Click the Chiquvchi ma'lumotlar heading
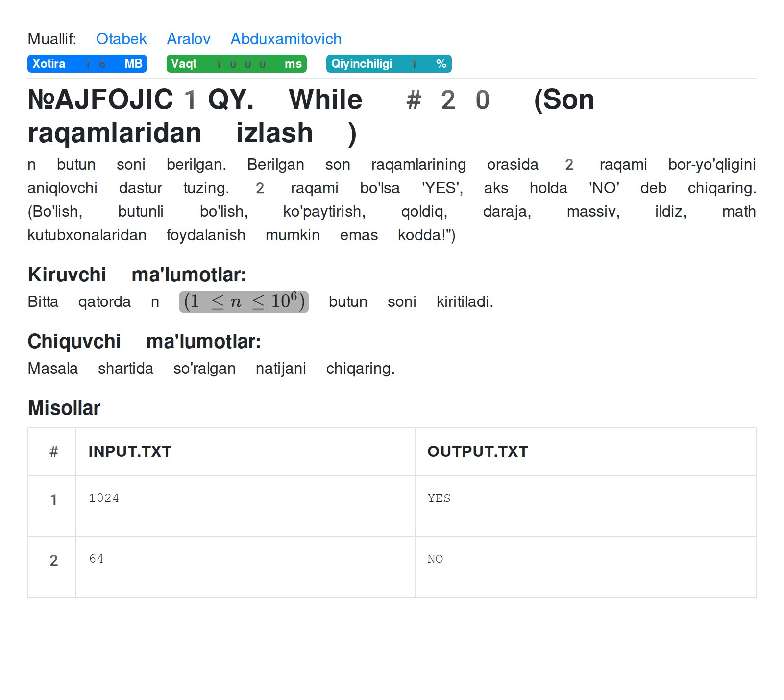The image size is (784, 700). (144, 341)
